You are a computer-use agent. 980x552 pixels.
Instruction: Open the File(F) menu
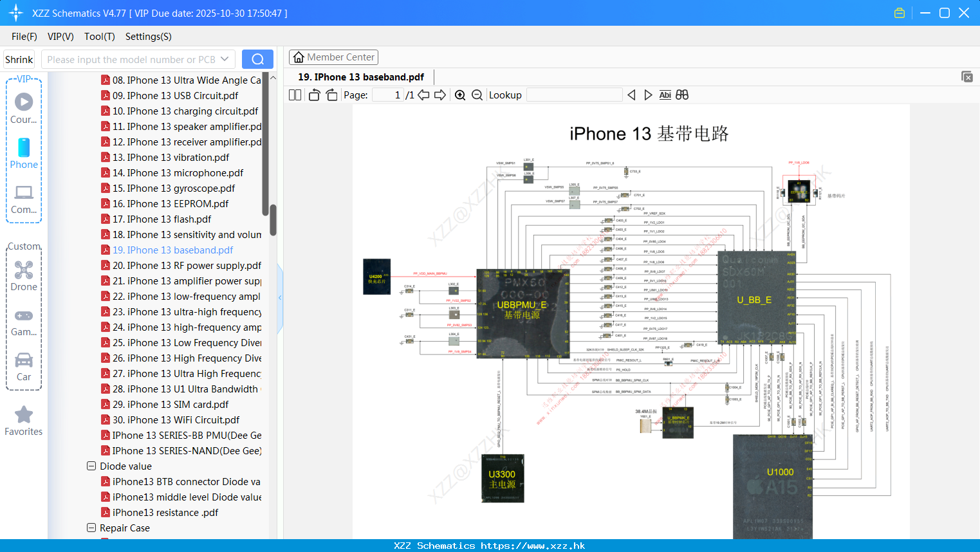click(x=24, y=37)
